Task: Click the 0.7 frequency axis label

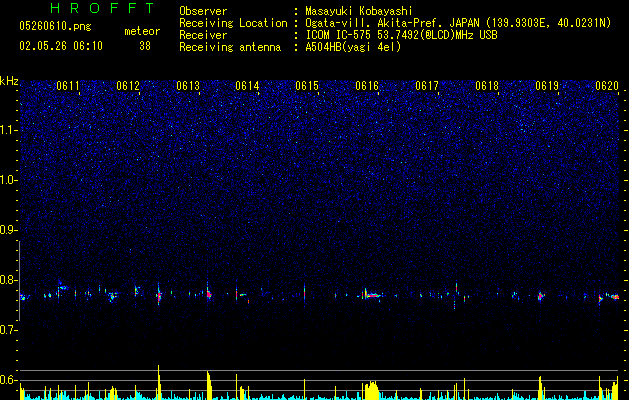Action: pyautogui.click(x=9, y=330)
